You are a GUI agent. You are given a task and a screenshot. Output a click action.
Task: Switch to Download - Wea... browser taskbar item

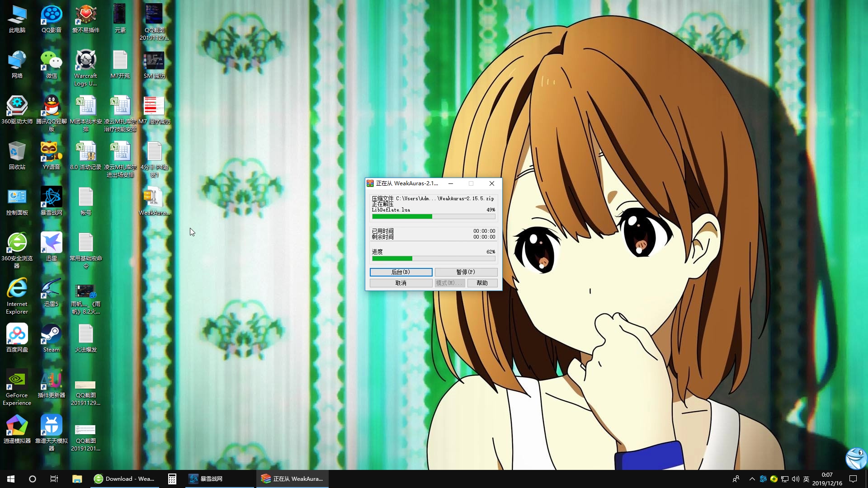click(125, 479)
